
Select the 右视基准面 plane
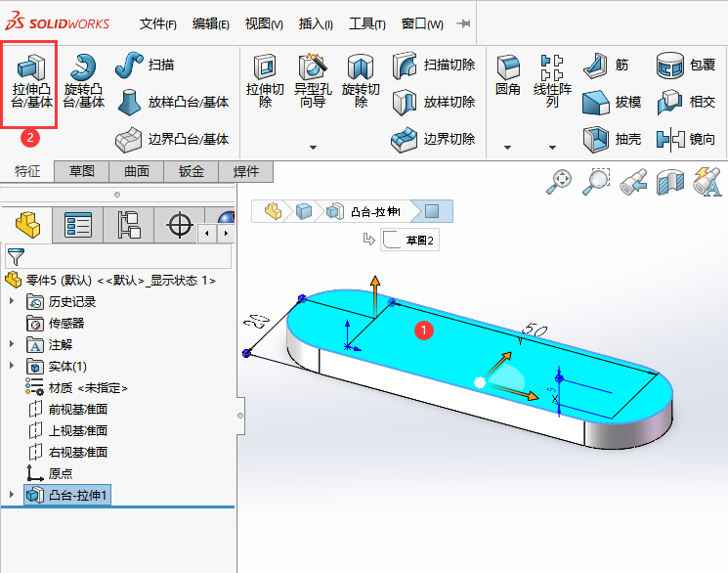[x=67, y=452]
